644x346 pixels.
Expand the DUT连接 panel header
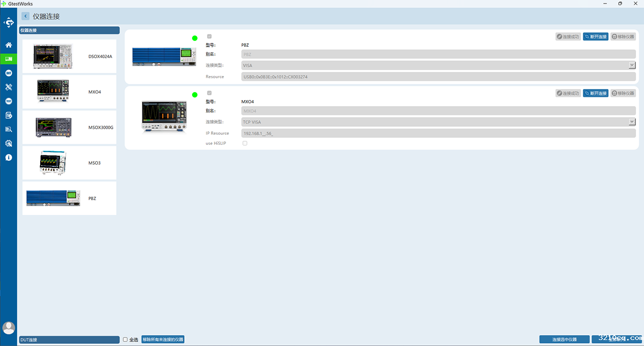69,340
